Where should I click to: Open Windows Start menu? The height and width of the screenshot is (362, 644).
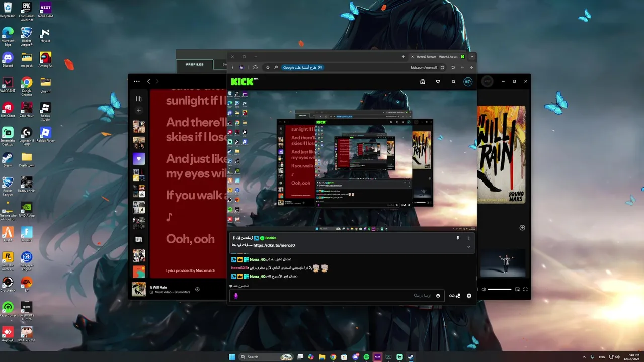click(232, 357)
